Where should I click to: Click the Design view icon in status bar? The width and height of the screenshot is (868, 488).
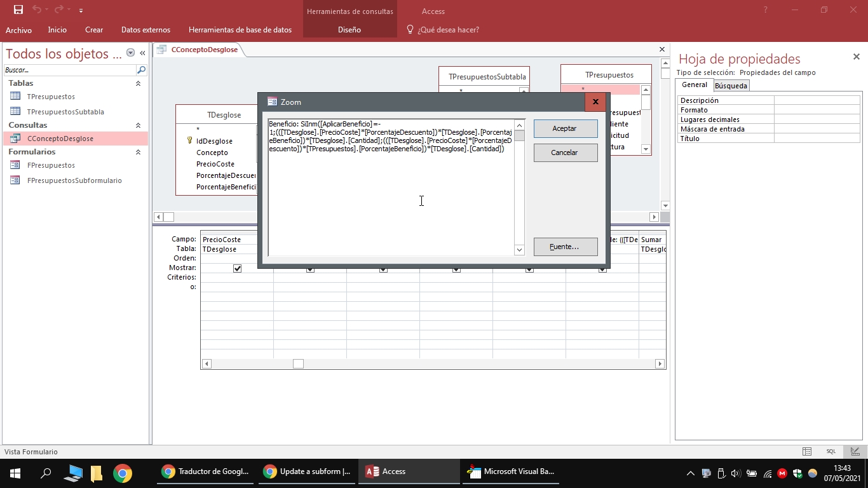point(854,451)
